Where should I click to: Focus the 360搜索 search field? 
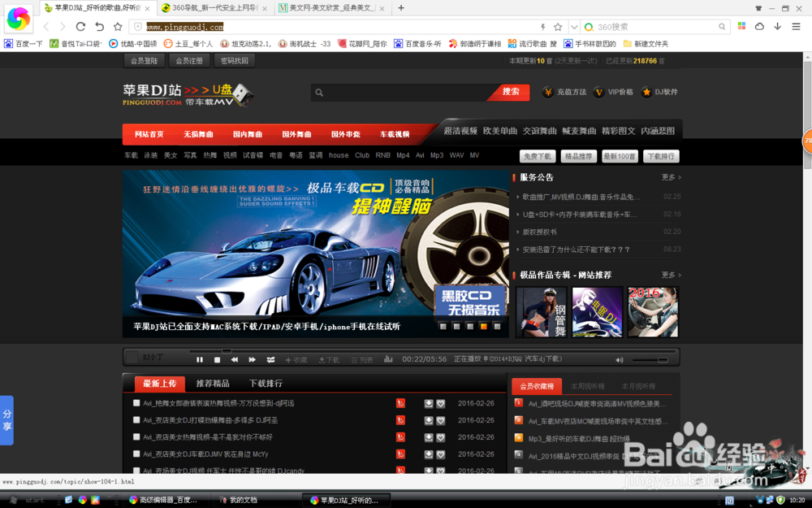click(x=655, y=27)
